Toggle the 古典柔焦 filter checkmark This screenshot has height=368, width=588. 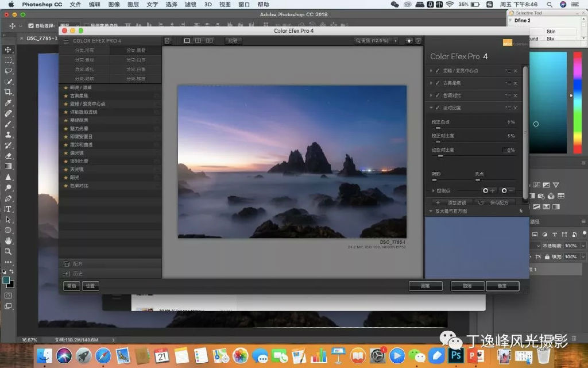(x=438, y=83)
